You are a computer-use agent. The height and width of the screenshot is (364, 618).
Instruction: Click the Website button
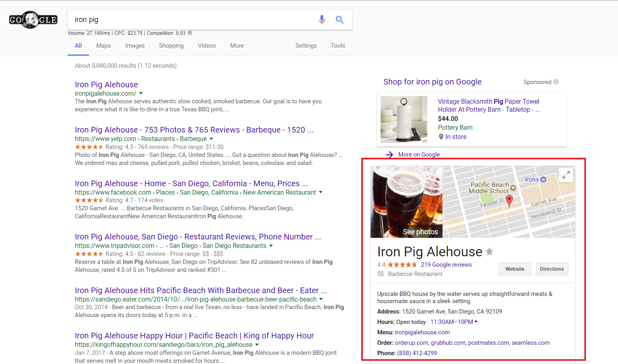coord(515,269)
